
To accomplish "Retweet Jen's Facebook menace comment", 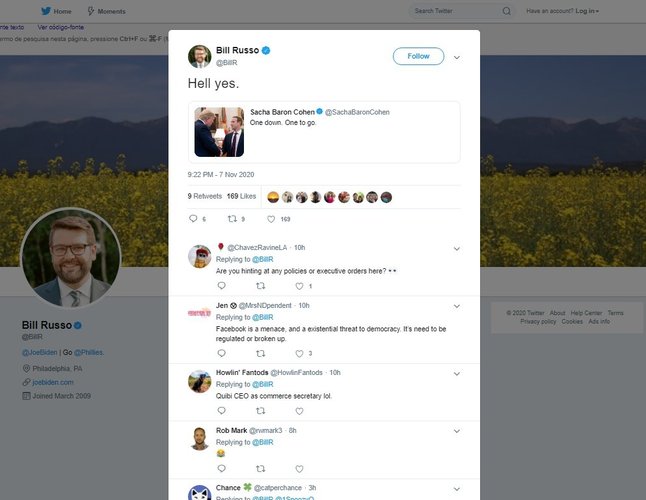I will click(x=260, y=353).
